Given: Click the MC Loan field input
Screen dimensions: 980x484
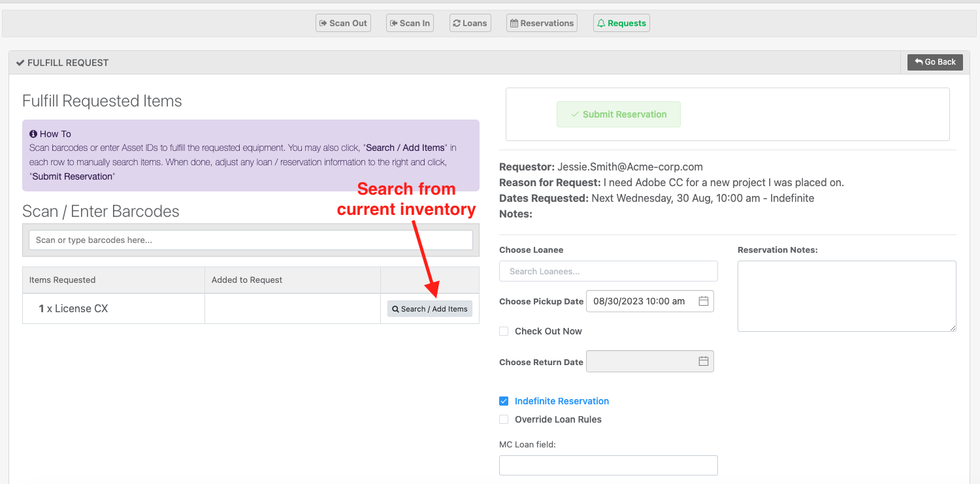Looking at the screenshot, I should pos(608,465).
